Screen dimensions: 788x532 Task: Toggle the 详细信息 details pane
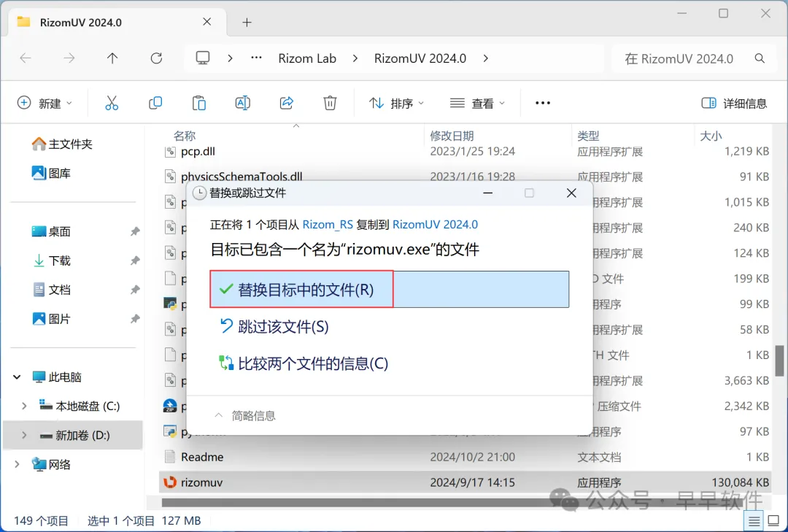(x=734, y=103)
